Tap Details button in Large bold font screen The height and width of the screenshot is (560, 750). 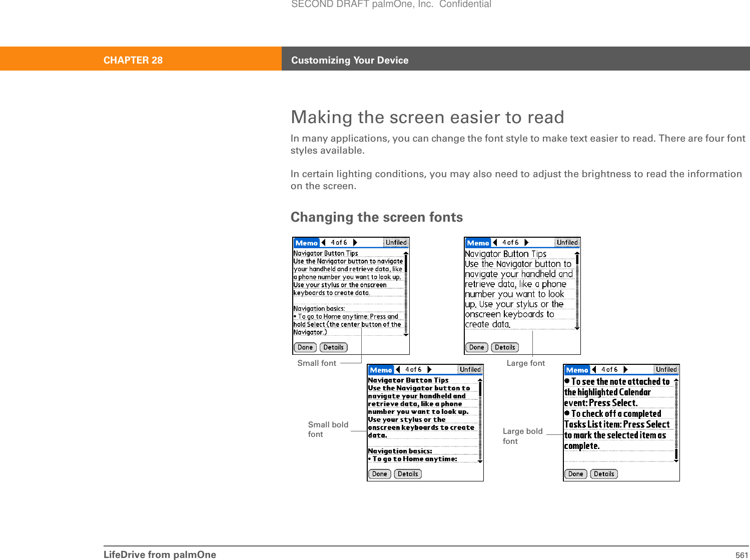[x=604, y=474]
